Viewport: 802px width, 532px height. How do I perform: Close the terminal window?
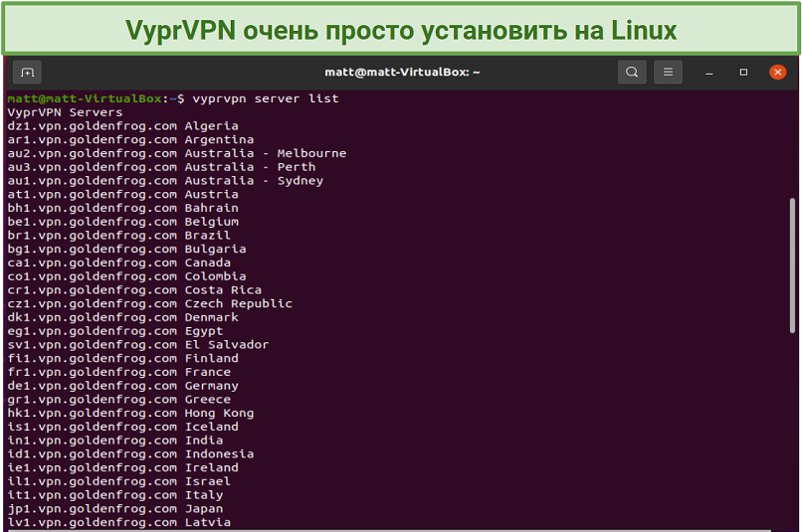click(777, 72)
